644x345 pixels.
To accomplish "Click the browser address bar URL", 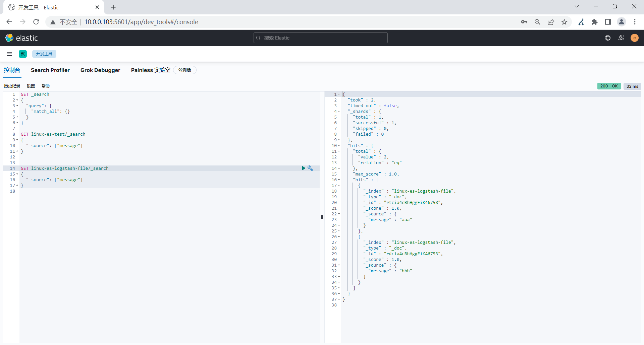I will (x=141, y=22).
